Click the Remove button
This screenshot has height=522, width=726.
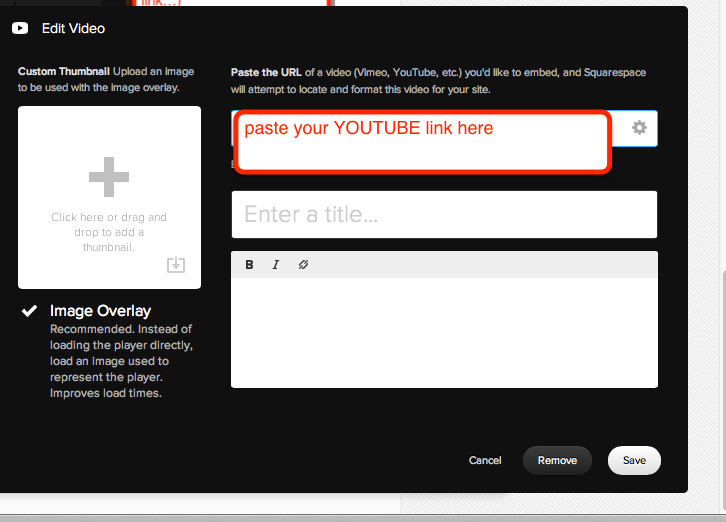tap(557, 460)
